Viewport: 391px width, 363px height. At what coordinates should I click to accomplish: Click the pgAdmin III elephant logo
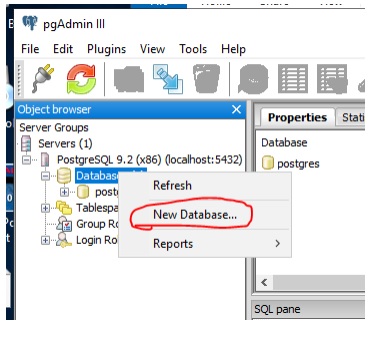tap(30, 23)
